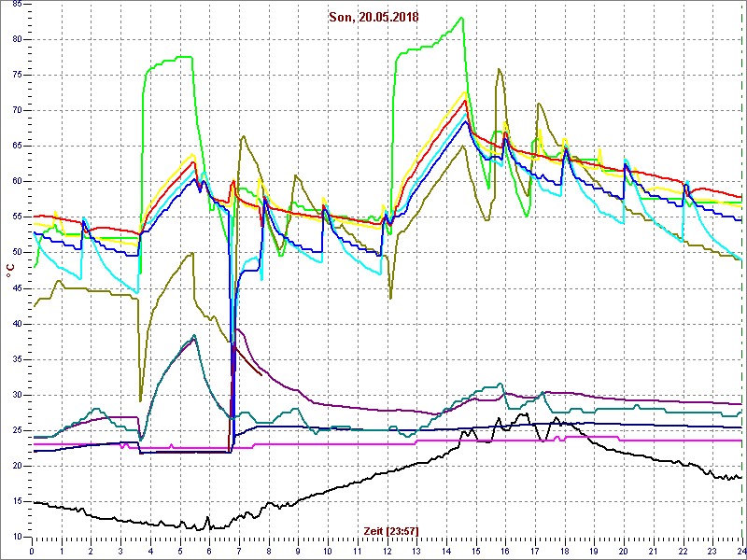Click hour 11 on the time axis
The width and height of the screenshot is (747, 560).
pos(358,551)
